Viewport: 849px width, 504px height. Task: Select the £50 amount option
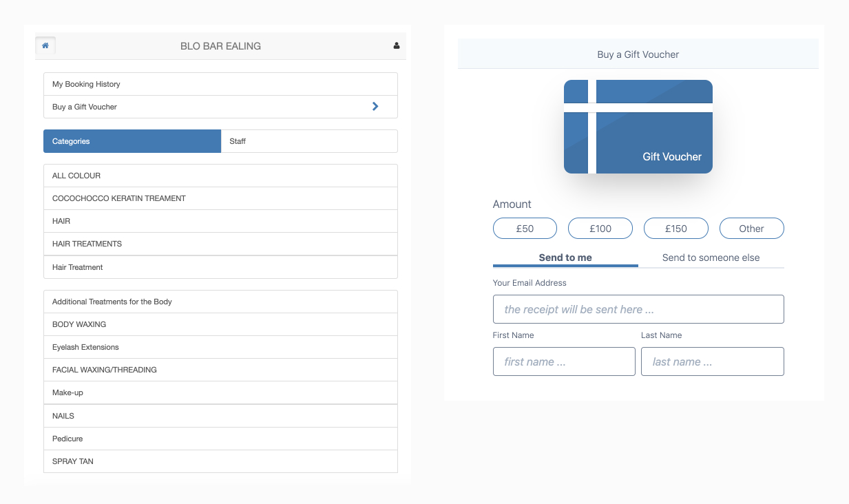click(x=525, y=229)
